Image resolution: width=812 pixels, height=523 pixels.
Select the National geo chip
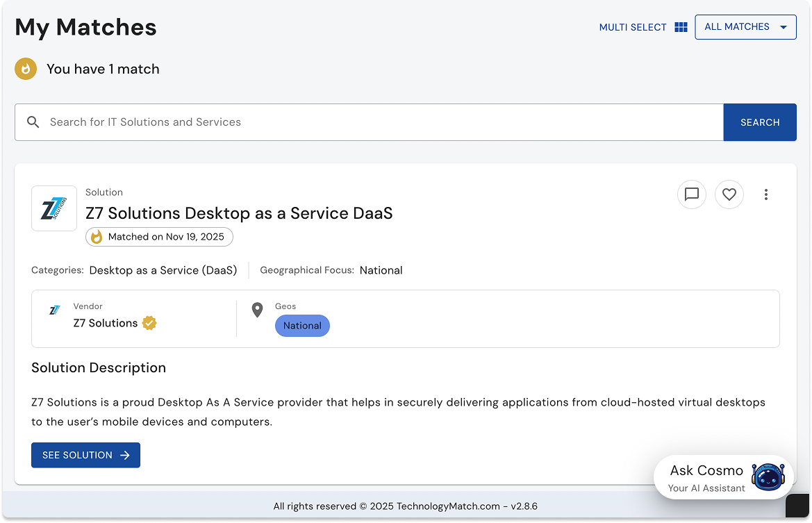[x=302, y=326]
